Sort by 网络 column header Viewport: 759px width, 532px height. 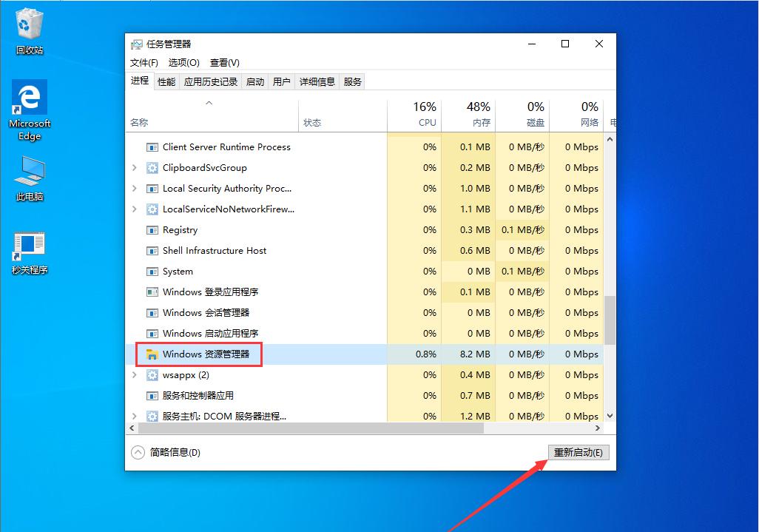576,115
